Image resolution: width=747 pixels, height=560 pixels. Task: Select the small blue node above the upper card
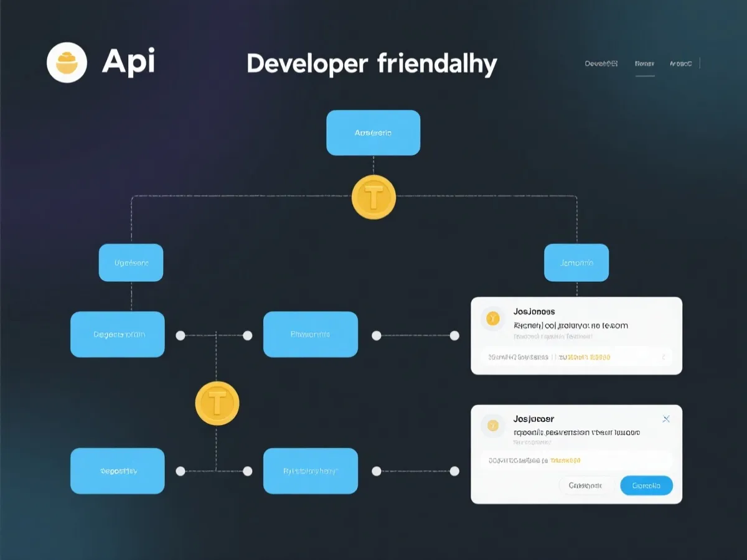tap(576, 263)
